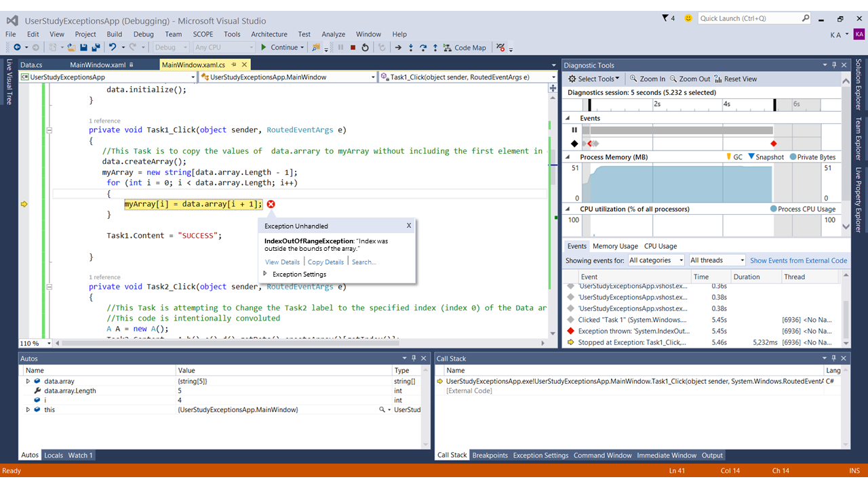Click the notifications flag icon
The width and height of the screenshot is (868, 488).
click(x=665, y=18)
